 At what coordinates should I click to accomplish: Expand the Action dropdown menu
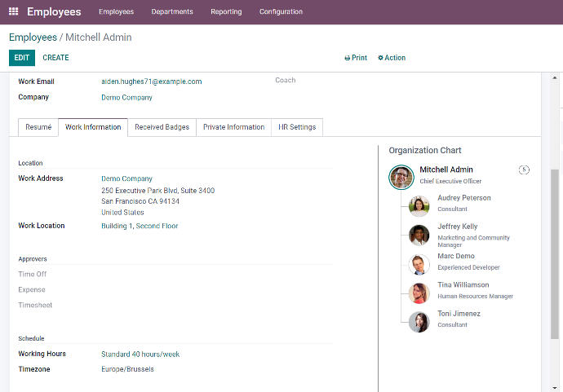[392, 58]
